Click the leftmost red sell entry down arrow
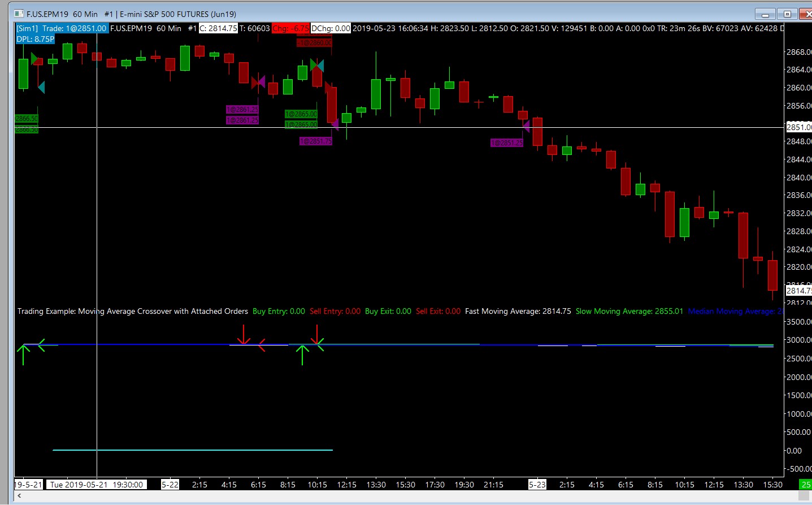Image resolution: width=812 pixels, height=505 pixels. [244, 335]
